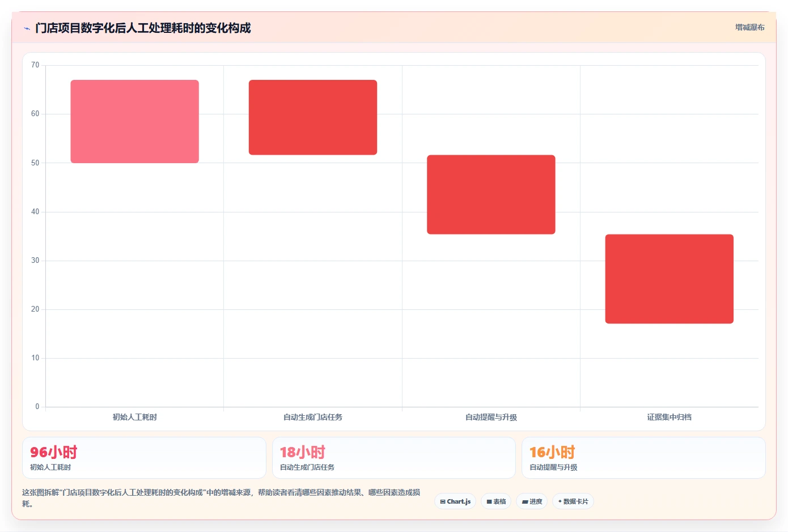Click the y-axis value 30
The width and height of the screenshot is (788, 532).
[x=35, y=261]
